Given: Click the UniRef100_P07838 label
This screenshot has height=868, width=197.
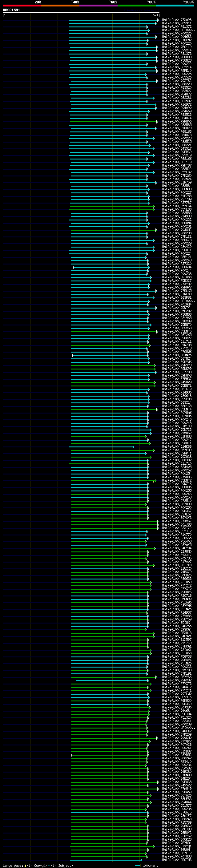Looking at the screenshot, I should tap(177, 856).
